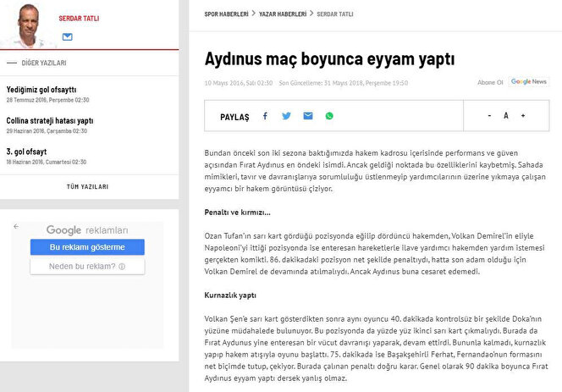Screen dimensions: 562x392
Task: Share the article via email
Action: pyautogui.click(x=308, y=116)
